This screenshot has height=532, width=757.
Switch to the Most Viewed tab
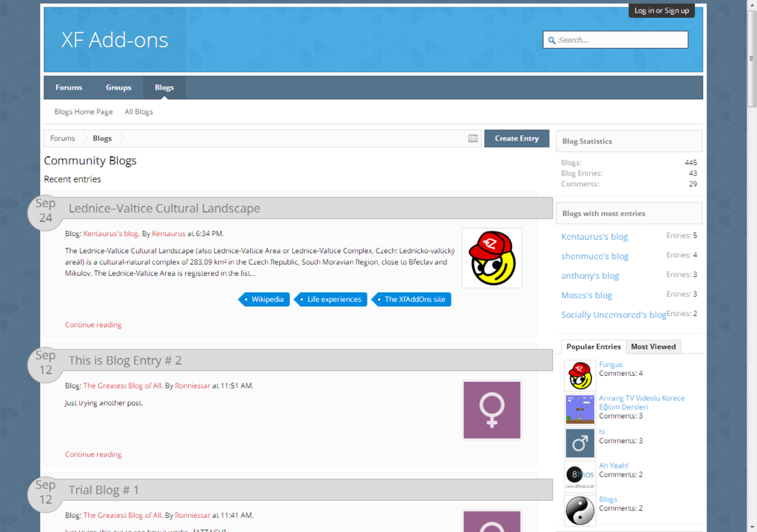pyautogui.click(x=653, y=346)
